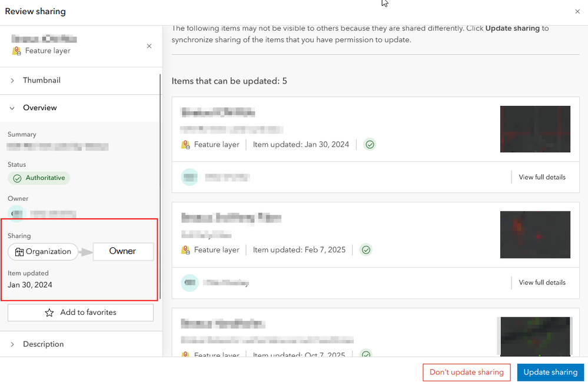Screen dimensions: 588x385
Task: Click the Feature layer icon in the left panel card
Action: pyautogui.click(x=16, y=51)
